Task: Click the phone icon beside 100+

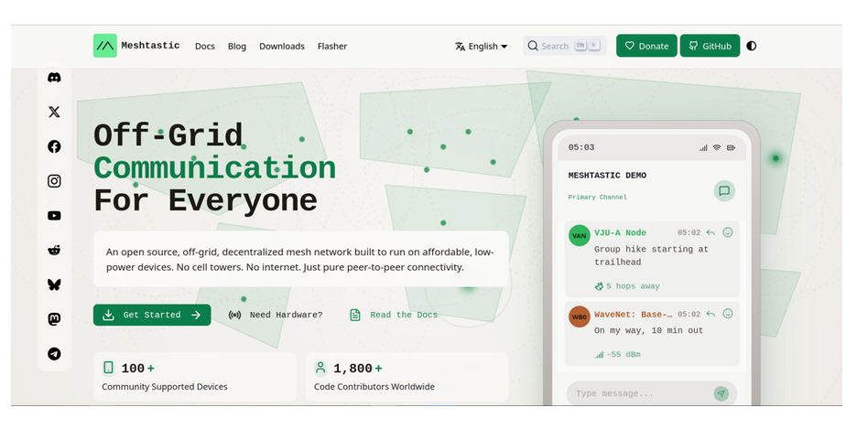Action: tap(108, 368)
